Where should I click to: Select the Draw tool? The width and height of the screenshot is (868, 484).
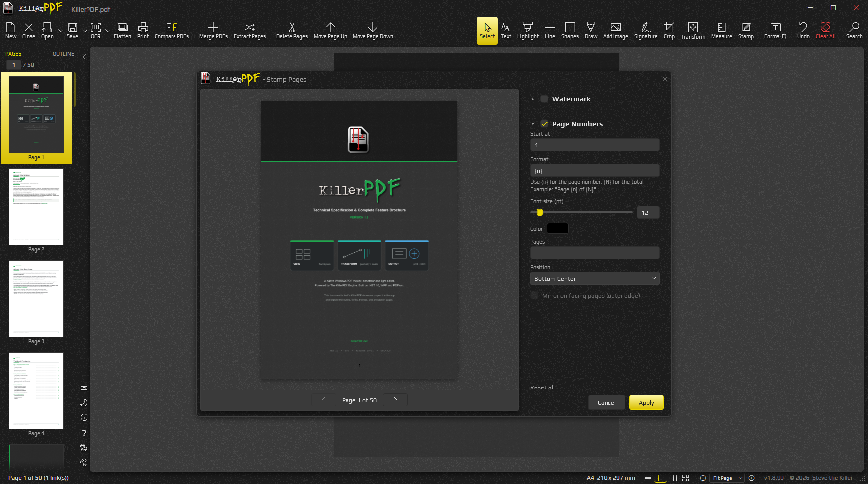tap(591, 30)
